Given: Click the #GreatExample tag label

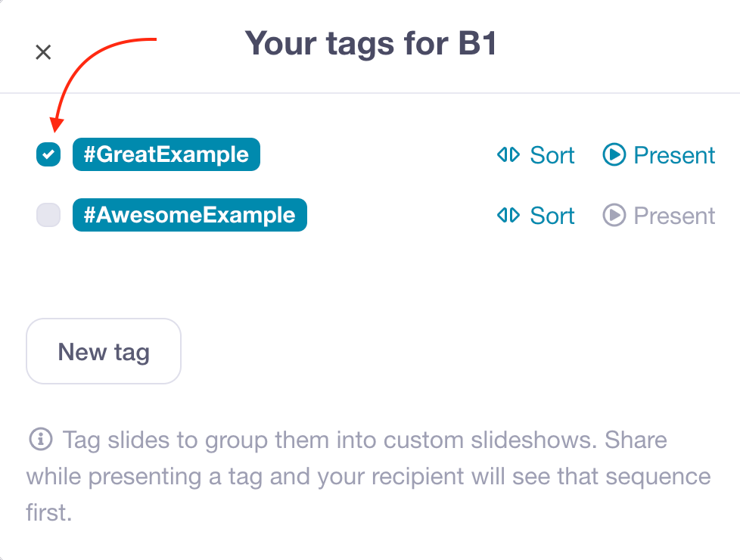Looking at the screenshot, I should pos(166,155).
